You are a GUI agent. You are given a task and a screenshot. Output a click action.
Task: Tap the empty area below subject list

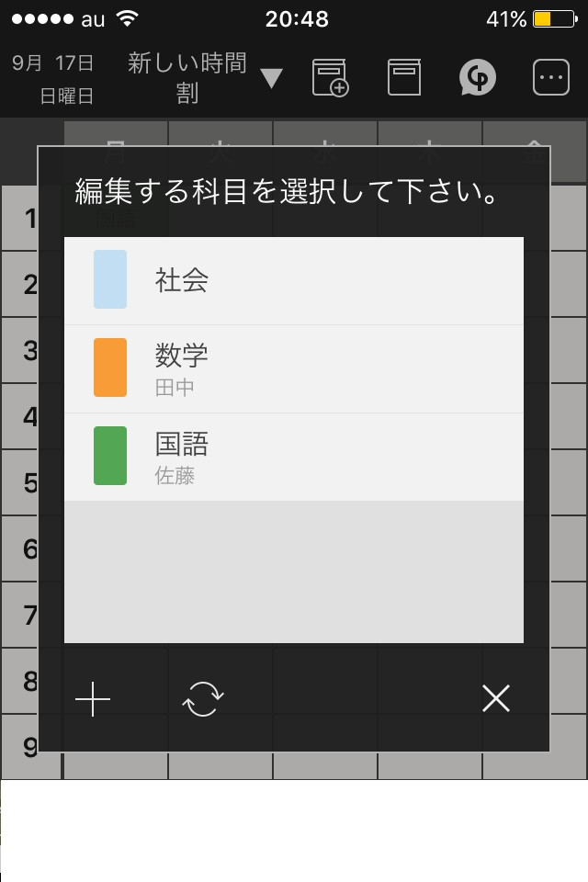coord(294,571)
